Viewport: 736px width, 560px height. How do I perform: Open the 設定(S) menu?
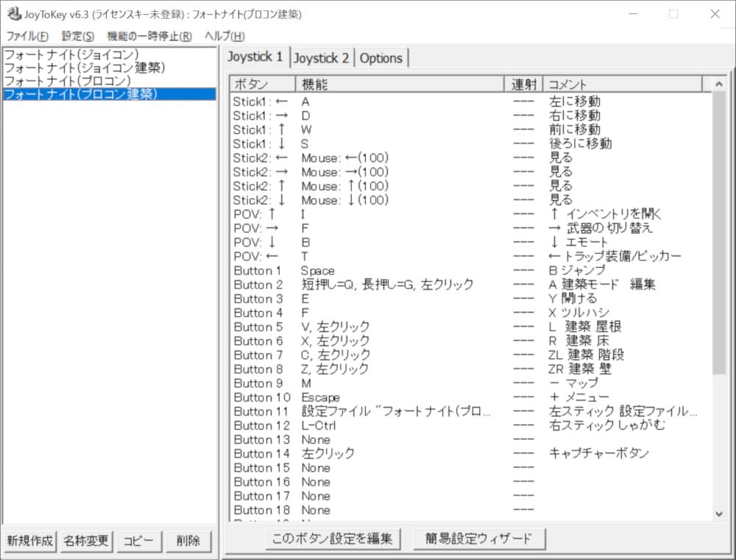click(78, 36)
